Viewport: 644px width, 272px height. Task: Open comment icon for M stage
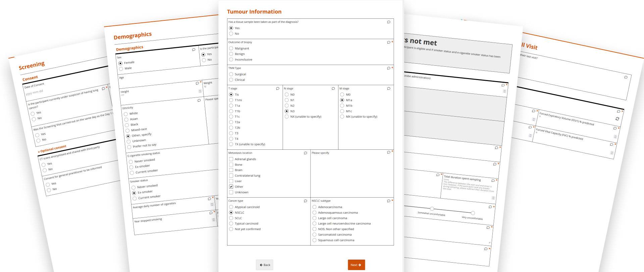(x=389, y=89)
